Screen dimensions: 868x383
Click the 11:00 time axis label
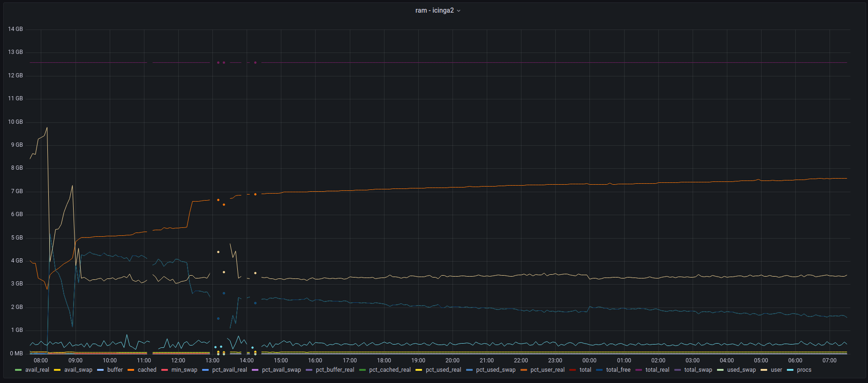tap(144, 360)
